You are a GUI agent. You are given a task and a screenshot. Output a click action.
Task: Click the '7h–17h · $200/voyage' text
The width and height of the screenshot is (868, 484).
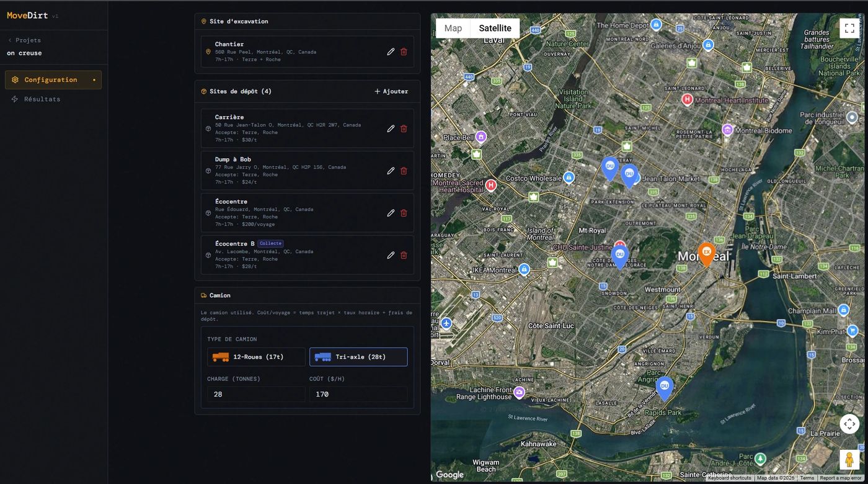click(246, 224)
